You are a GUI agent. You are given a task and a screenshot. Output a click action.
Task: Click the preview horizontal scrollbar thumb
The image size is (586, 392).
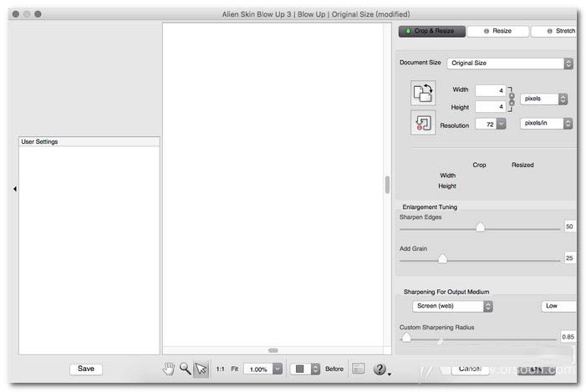273,350
